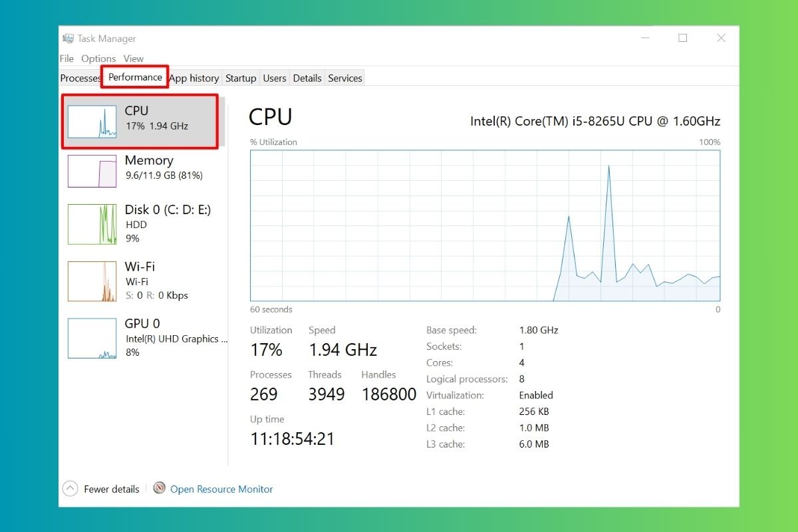Switch to the Processes tab

pyautogui.click(x=80, y=78)
